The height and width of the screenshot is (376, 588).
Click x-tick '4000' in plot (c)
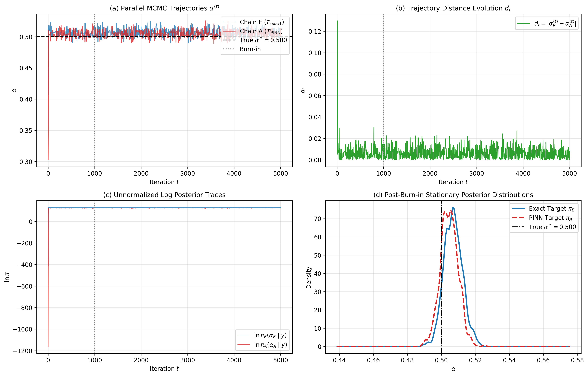point(234,360)
